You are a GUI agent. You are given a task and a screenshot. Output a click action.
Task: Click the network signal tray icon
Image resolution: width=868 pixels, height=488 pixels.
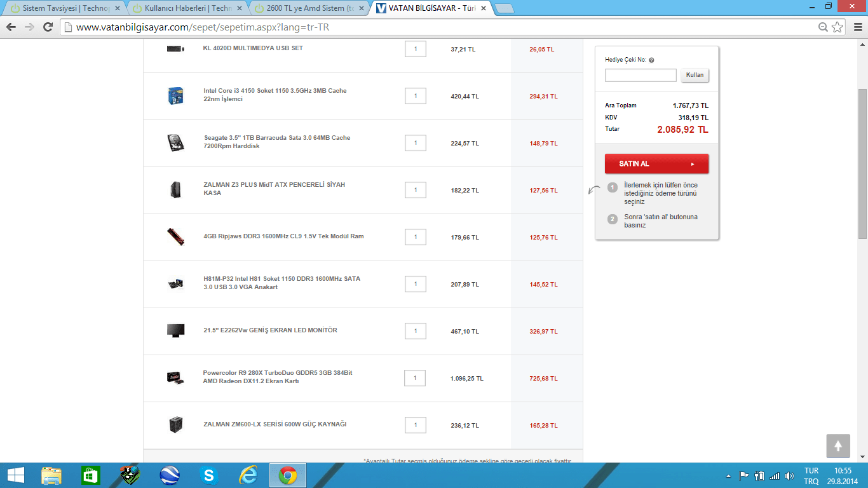[x=774, y=476]
